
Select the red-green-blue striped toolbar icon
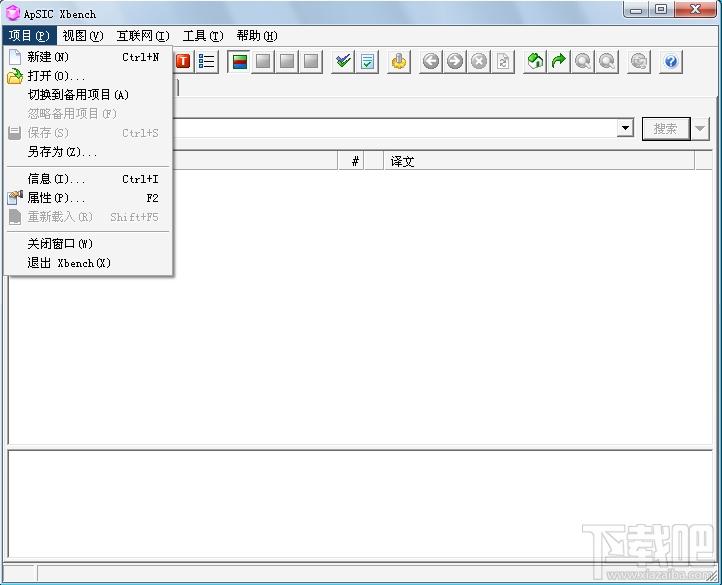[239, 61]
